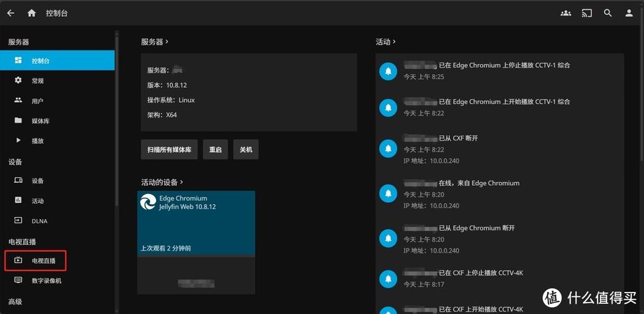The image size is (644, 314).
Task: Open the cast to device icon
Action: [587, 13]
